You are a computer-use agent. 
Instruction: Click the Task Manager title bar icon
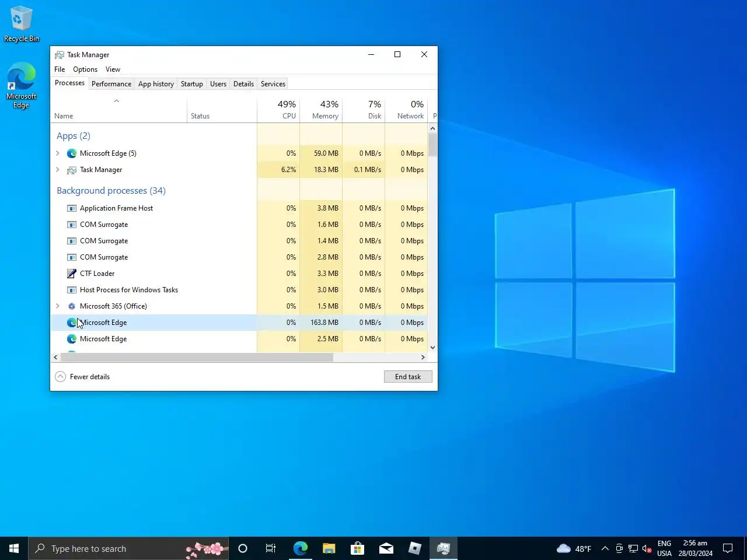tap(60, 55)
